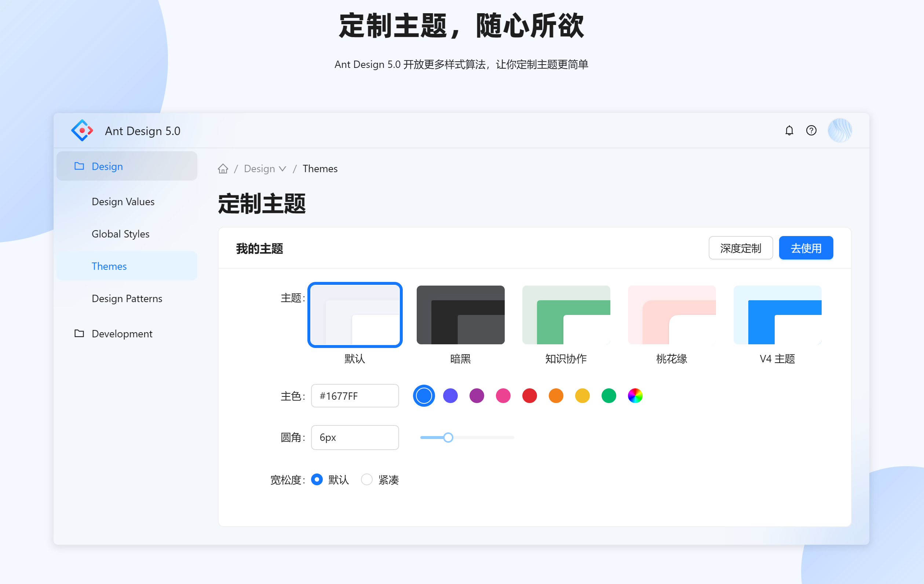Screen dimensions: 924x584
Task: Select the 暗黑 dark theme thumbnail
Action: [x=460, y=315]
